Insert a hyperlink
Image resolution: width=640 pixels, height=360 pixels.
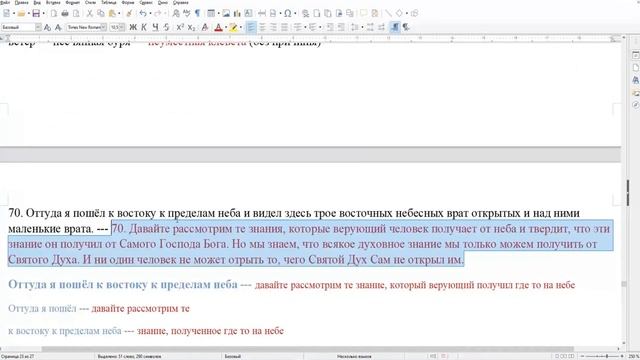point(305,13)
